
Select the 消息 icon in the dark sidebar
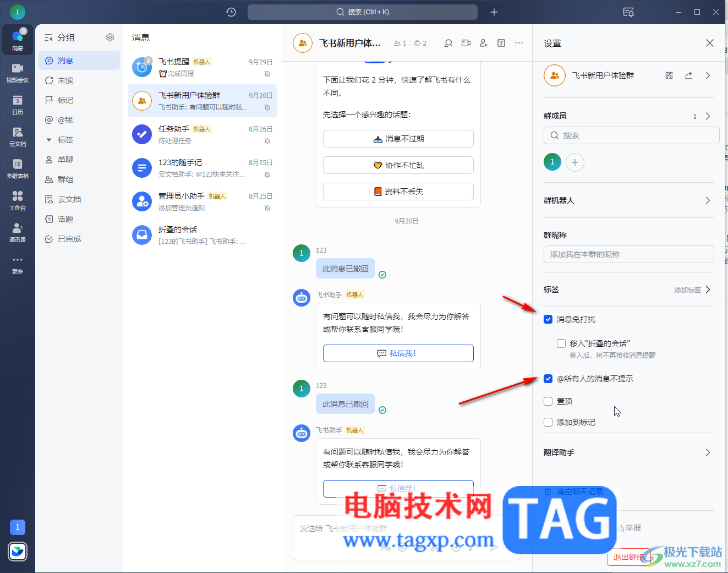[18, 40]
